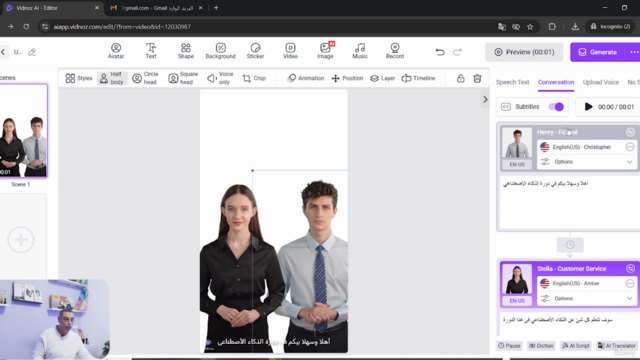Viewport: 640px width, 360px height.
Task: Open the Sticker tool
Action: [256, 51]
